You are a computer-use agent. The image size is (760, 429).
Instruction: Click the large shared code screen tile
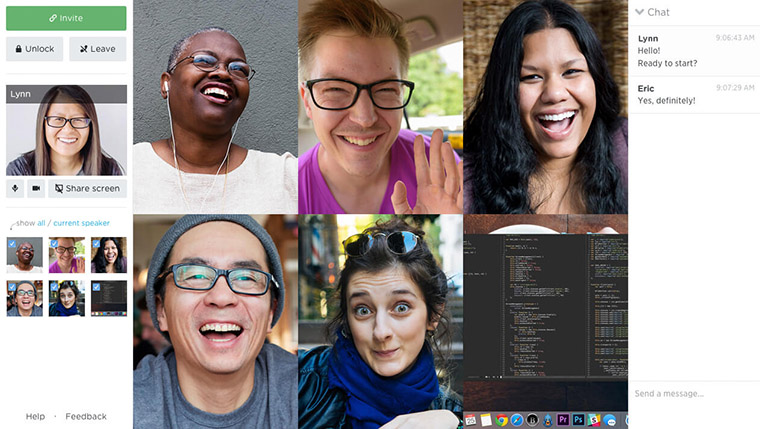[546, 322]
